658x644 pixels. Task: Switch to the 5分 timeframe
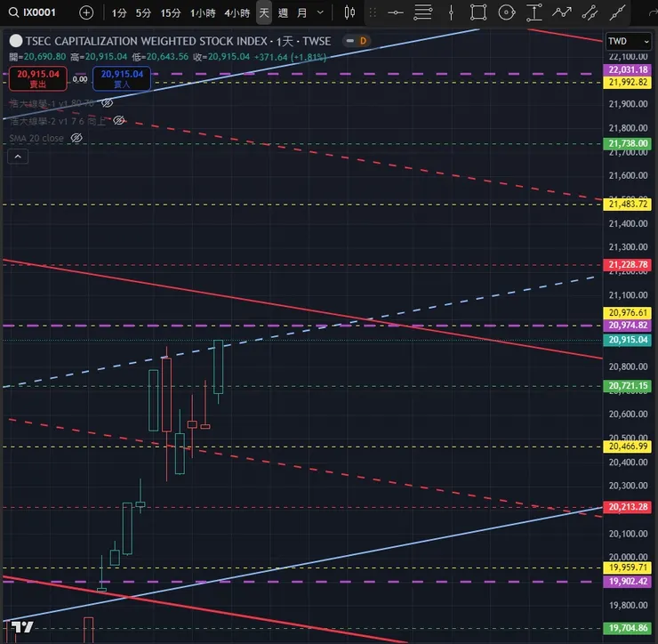(143, 13)
